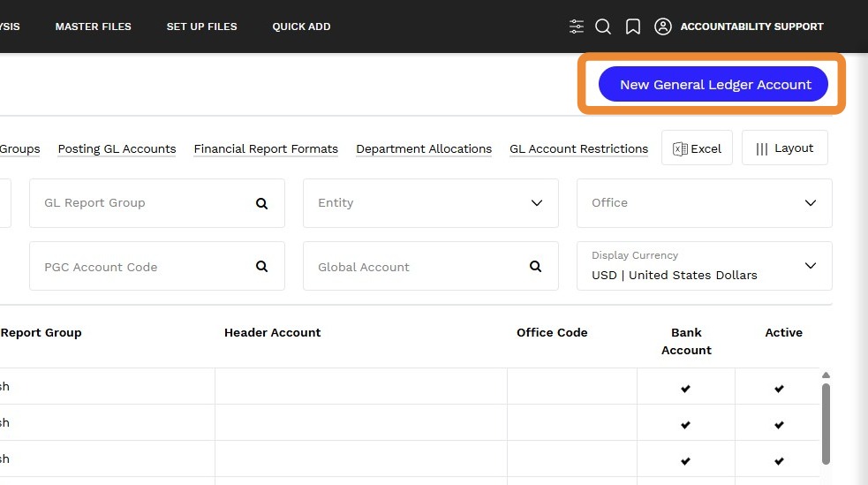Viewport: 868px width, 485px height.
Task: Click the table's vertical scrollbar thumb
Action: pos(826,422)
